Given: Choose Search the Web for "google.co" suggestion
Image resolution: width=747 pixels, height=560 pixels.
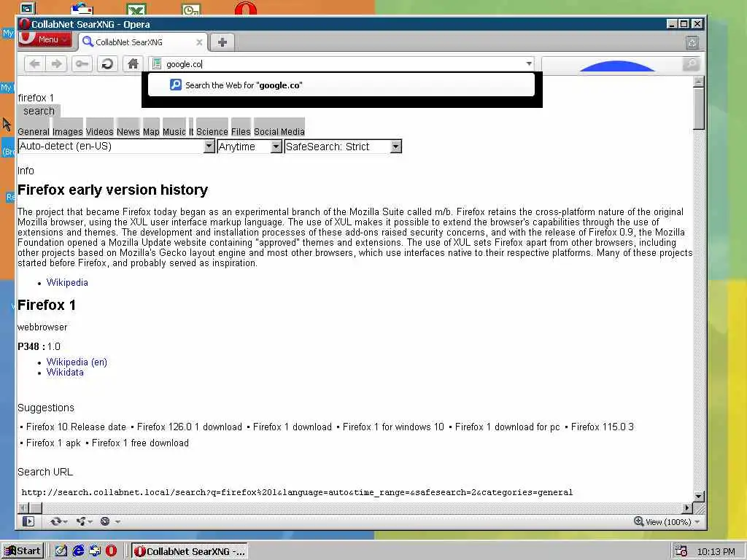Looking at the screenshot, I should 341,85.
